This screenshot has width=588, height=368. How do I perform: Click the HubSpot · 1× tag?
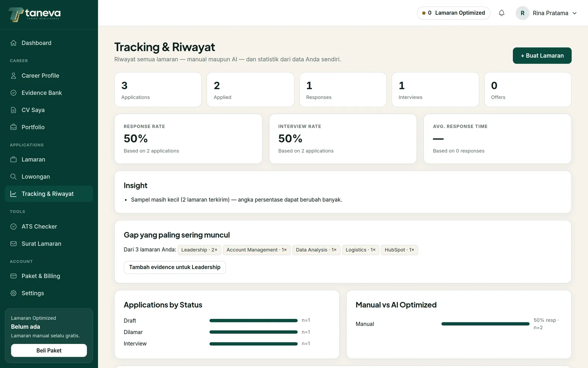pos(399,250)
